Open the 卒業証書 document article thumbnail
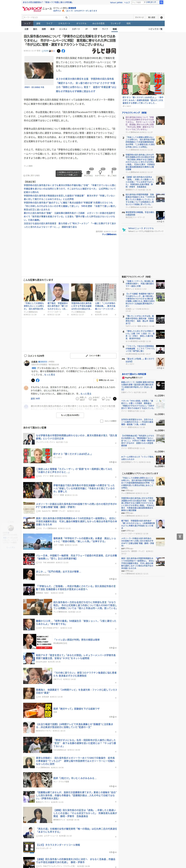This screenshot has height=868, width=186. coord(106,292)
